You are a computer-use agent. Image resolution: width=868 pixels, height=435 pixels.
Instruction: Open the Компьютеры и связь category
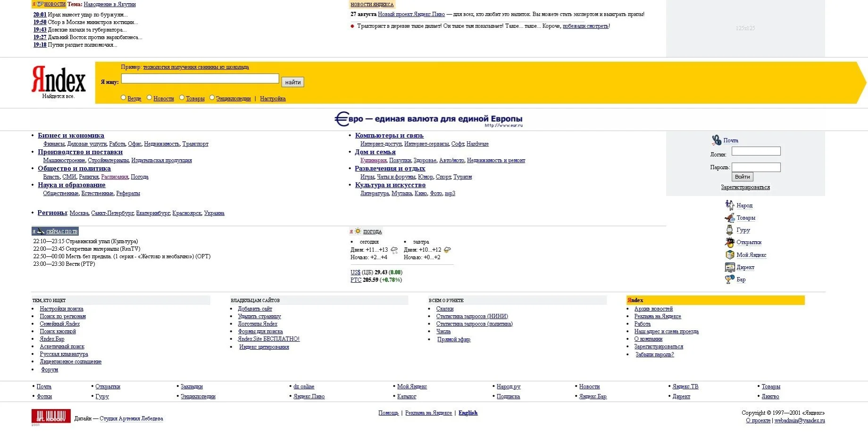pos(389,136)
